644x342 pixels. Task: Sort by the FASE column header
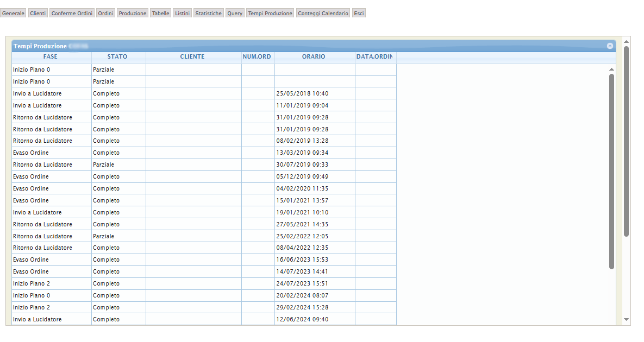[51, 57]
